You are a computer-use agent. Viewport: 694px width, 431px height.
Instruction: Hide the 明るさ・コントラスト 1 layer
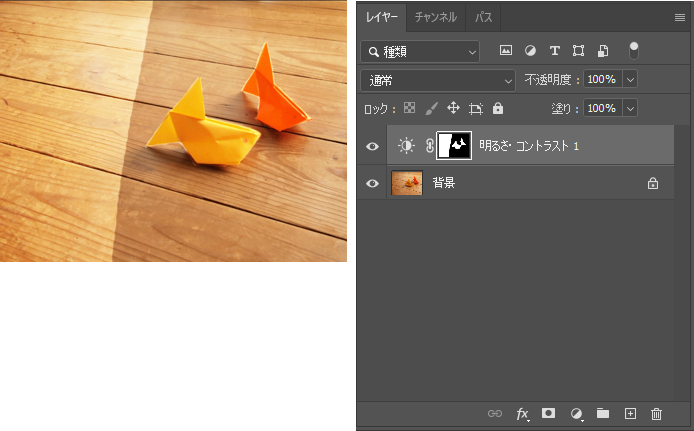coord(373,146)
